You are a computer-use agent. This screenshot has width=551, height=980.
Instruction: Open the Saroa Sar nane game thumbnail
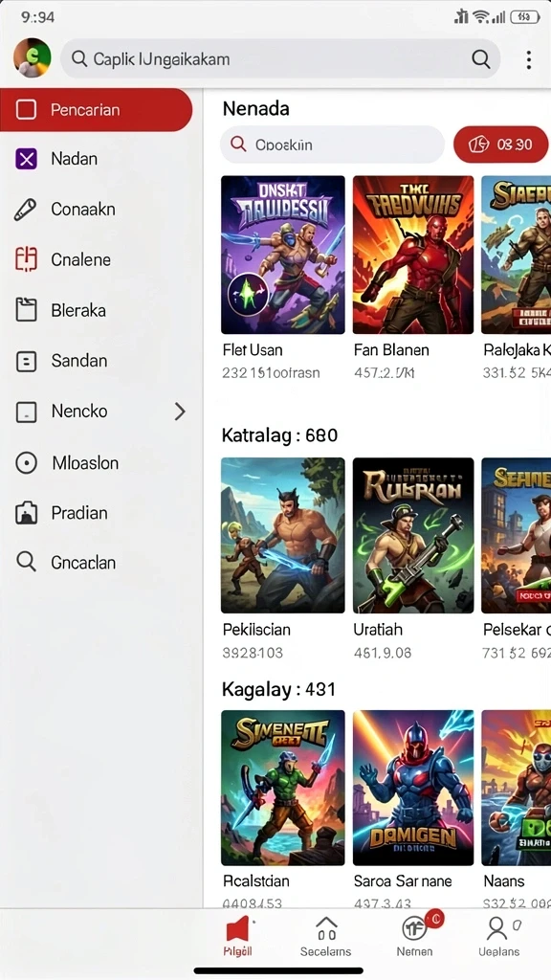pyautogui.click(x=413, y=788)
